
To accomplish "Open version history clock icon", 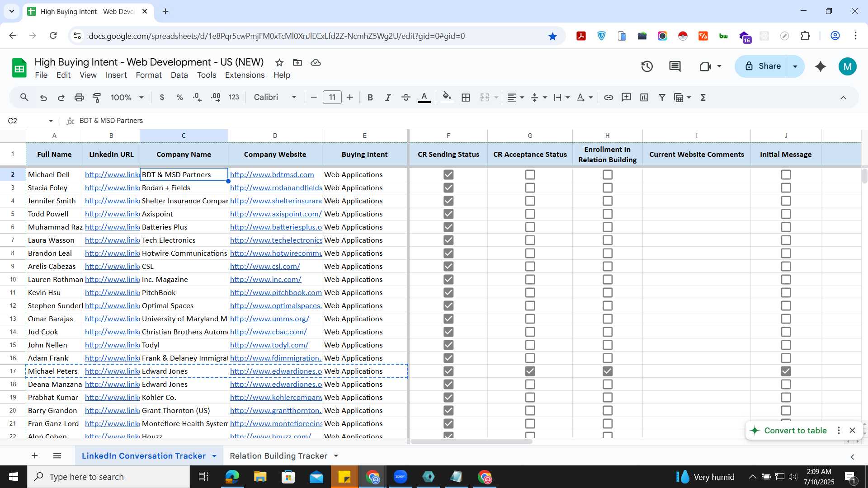I will (x=647, y=66).
